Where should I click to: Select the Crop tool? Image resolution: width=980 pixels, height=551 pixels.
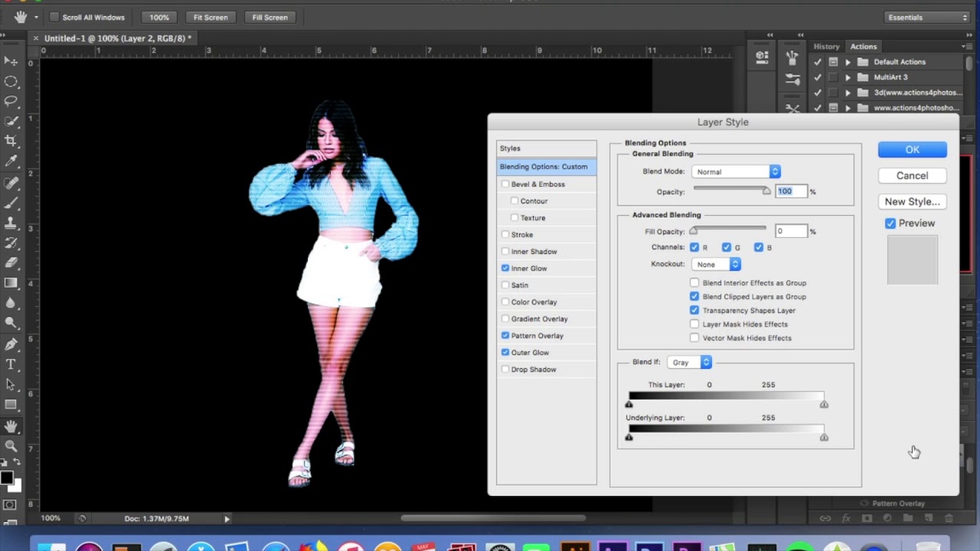coord(11,141)
